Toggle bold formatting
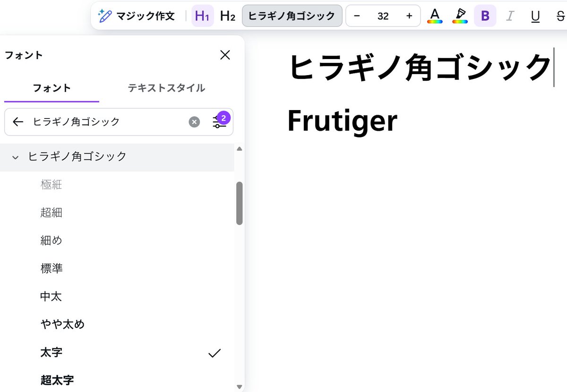The image size is (567, 392). point(485,16)
